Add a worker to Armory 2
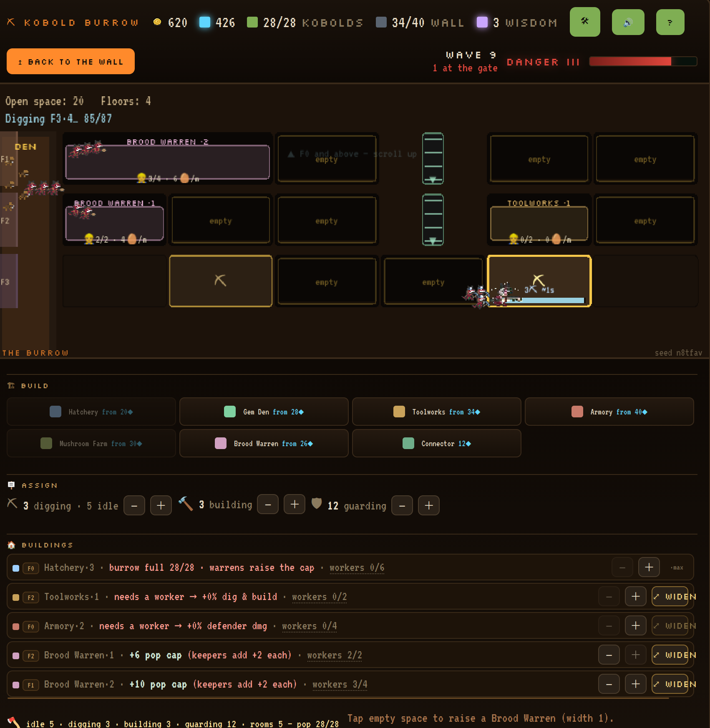The height and width of the screenshot is (728, 710). tap(636, 625)
